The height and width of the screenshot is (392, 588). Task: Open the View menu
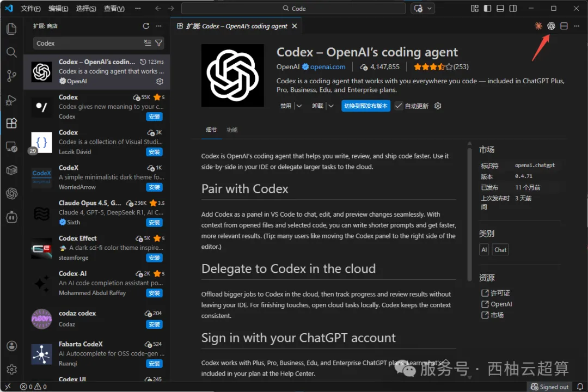tap(114, 8)
